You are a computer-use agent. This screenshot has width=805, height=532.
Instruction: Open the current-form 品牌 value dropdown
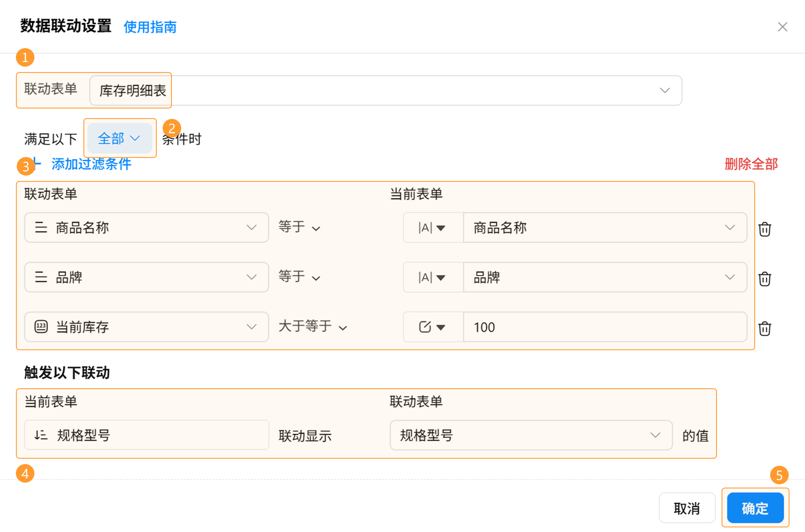tap(604, 277)
